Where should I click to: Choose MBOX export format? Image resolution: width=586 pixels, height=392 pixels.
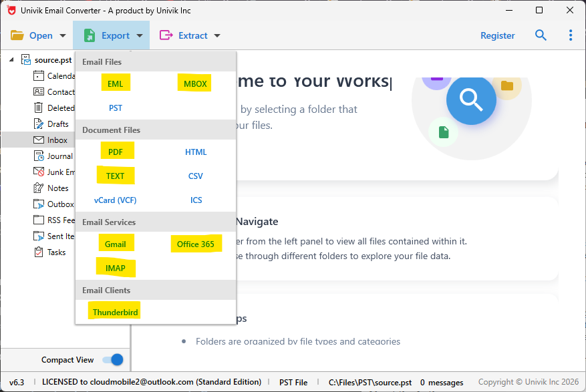click(x=195, y=83)
